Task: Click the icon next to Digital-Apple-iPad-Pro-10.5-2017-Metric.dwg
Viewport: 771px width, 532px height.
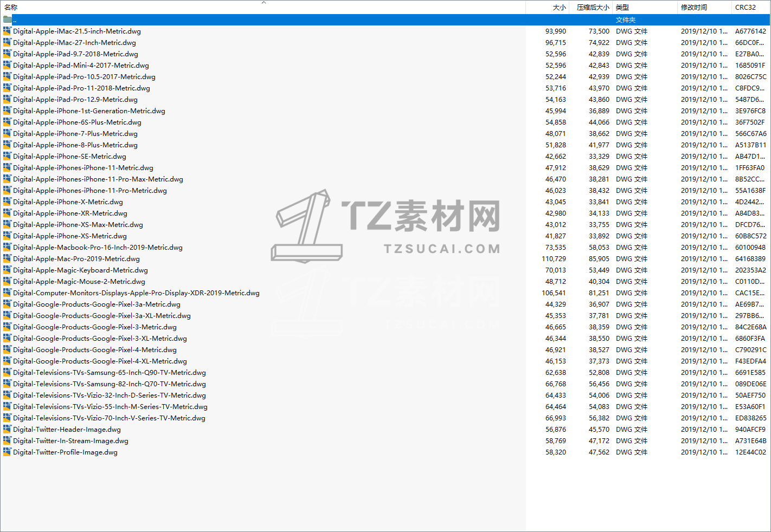Action: 7,77
